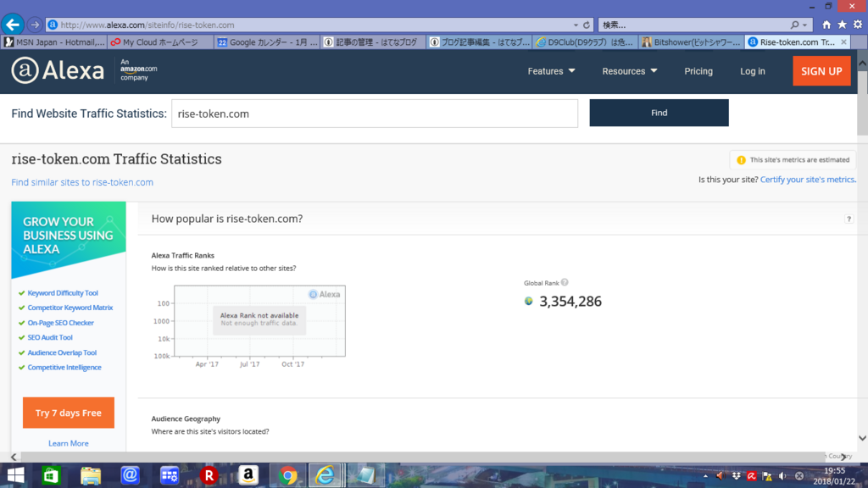Click the Dropbox tray icon
Screen dimensions: 868x488
pyautogui.click(x=736, y=476)
